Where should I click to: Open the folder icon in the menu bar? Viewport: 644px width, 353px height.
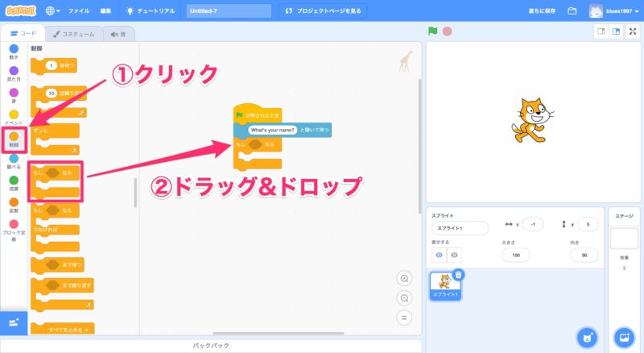click(x=572, y=11)
